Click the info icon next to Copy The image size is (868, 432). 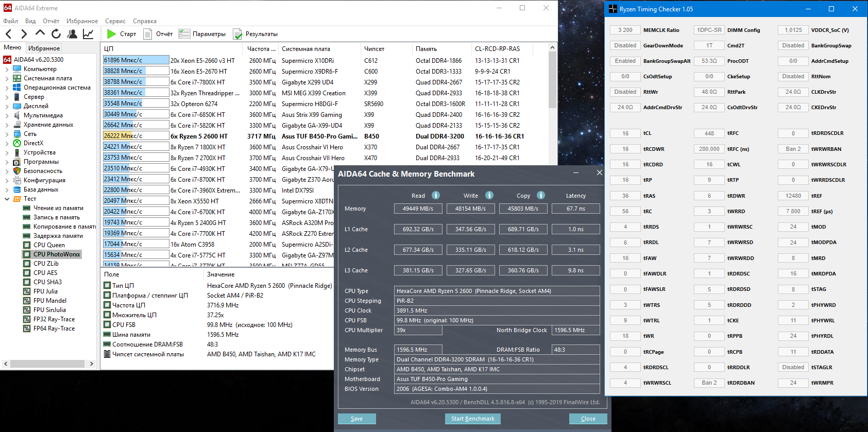(x=541, y=195)
